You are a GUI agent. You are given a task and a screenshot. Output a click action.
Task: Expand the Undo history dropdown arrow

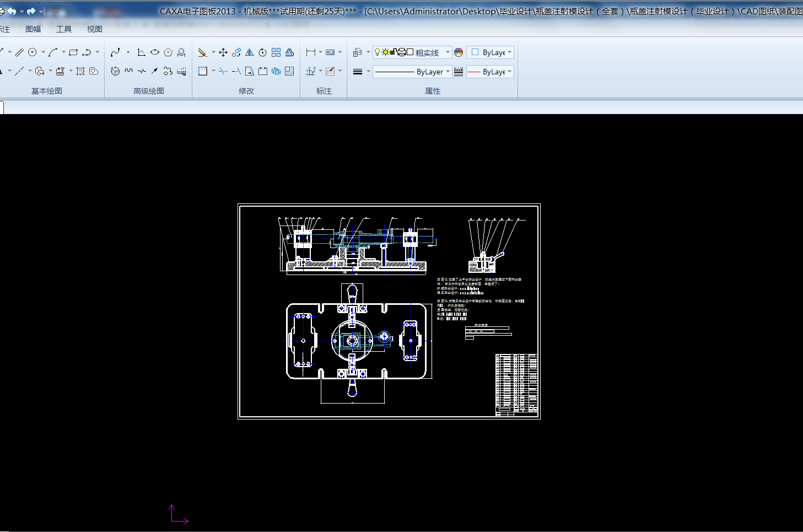coord(21,11)
